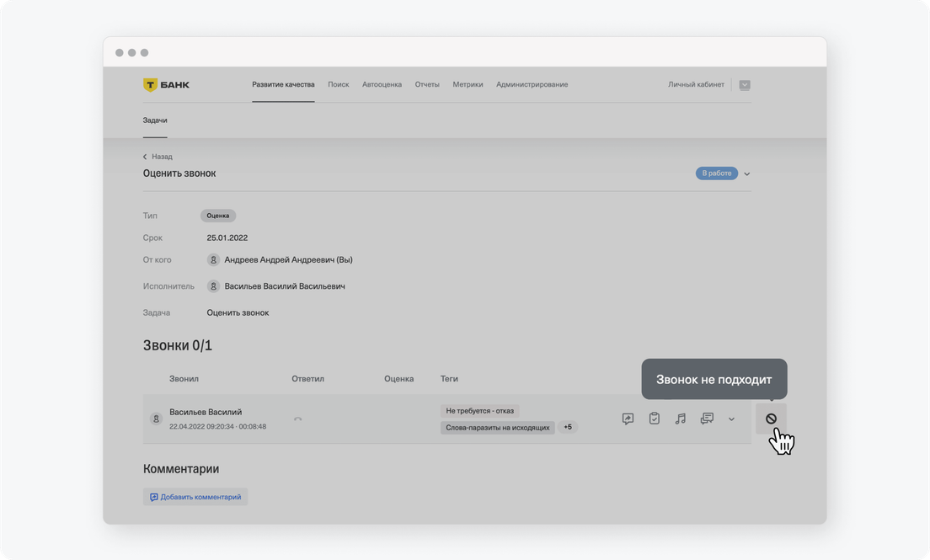Screen dimensions: 930x560
Task: Click the Васильев Василий caller name
Action: (206, 412)
